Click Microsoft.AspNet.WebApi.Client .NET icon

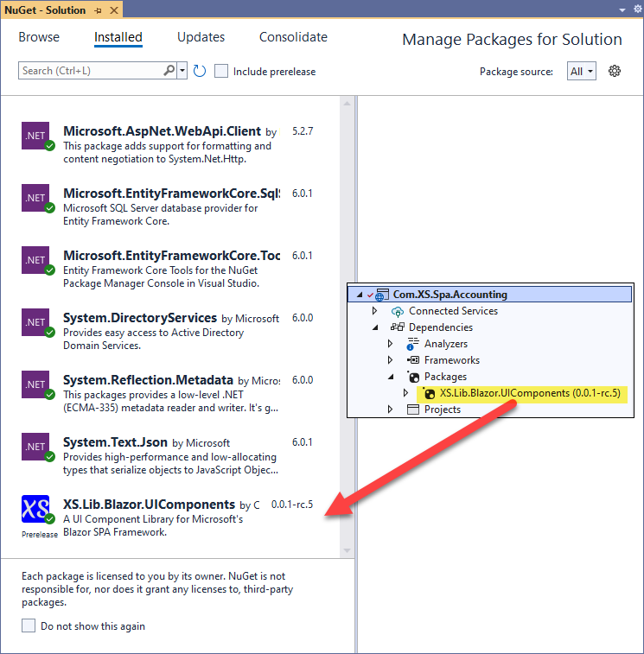point(35,136)
